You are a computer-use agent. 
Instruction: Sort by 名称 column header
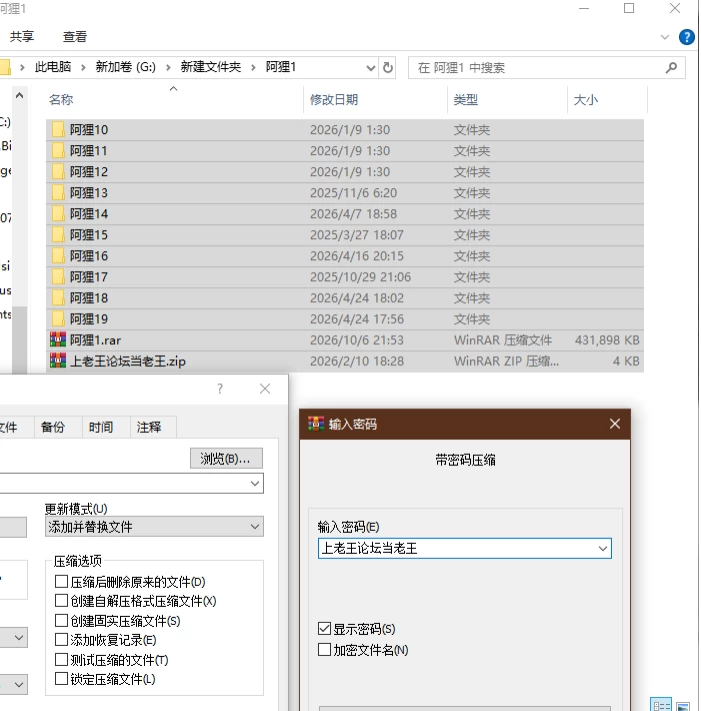tap(61, 99)
